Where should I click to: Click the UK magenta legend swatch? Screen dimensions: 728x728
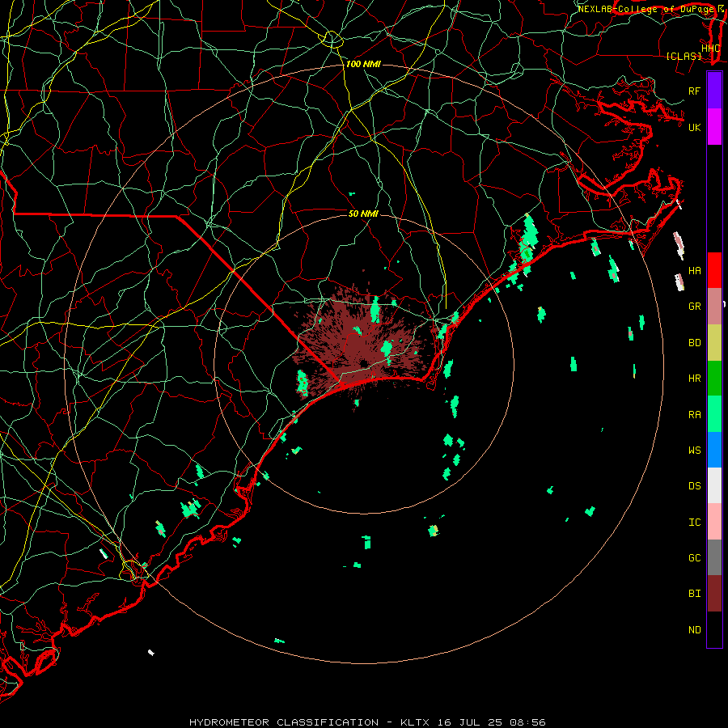[714, 127]
